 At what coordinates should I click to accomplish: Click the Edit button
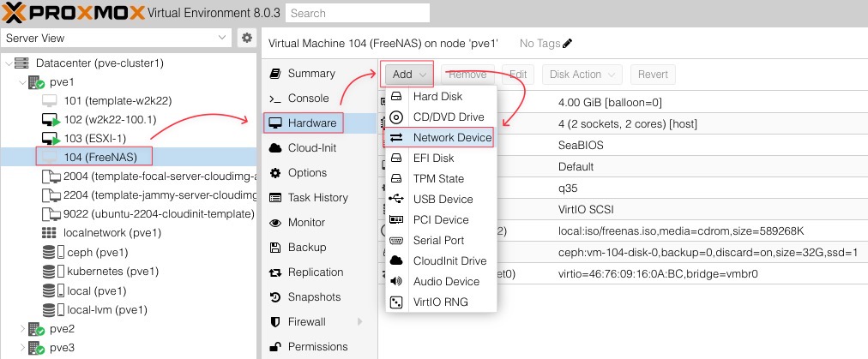tap(517, 75)
